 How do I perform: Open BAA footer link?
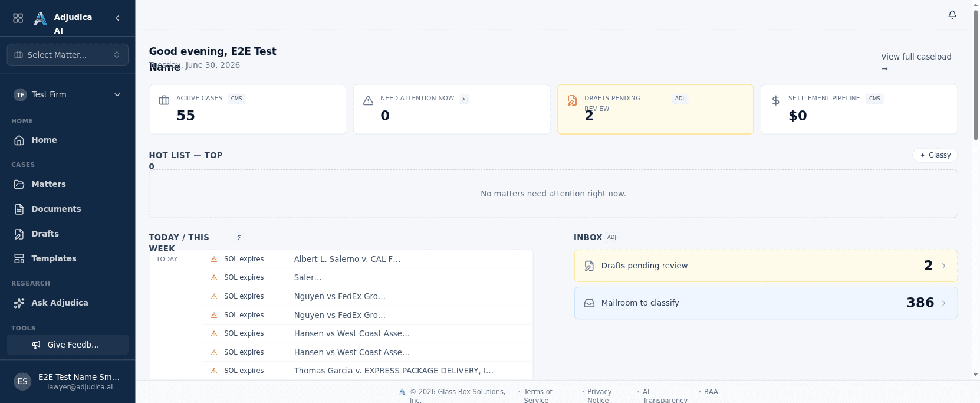click(711, 392)
